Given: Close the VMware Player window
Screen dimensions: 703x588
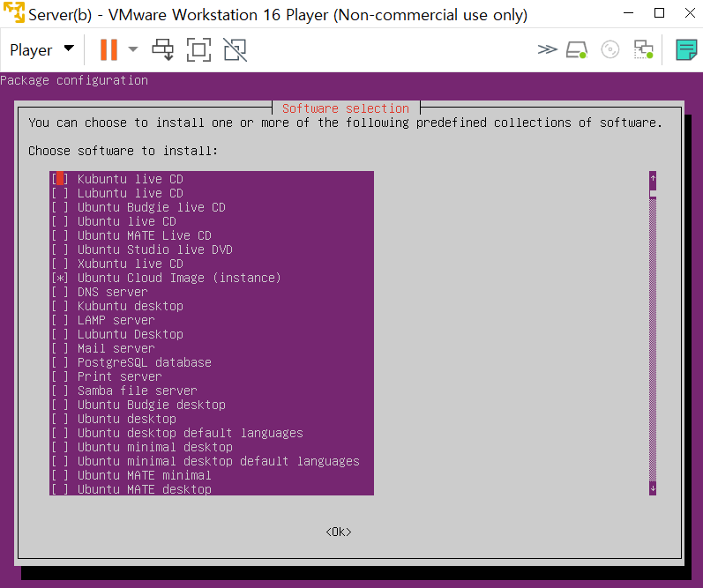Looking at the screenshot, I should point(690,13).
